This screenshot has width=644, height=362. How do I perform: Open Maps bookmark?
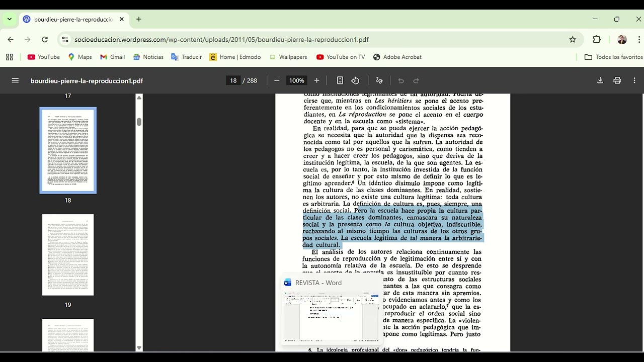(80, 57)
